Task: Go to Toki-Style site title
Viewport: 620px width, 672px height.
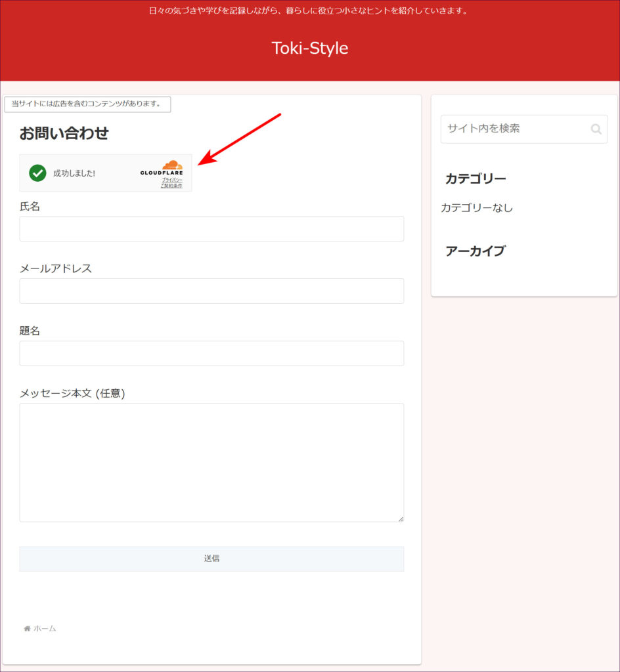Action: pyautogui.click(x=309, y=48)
